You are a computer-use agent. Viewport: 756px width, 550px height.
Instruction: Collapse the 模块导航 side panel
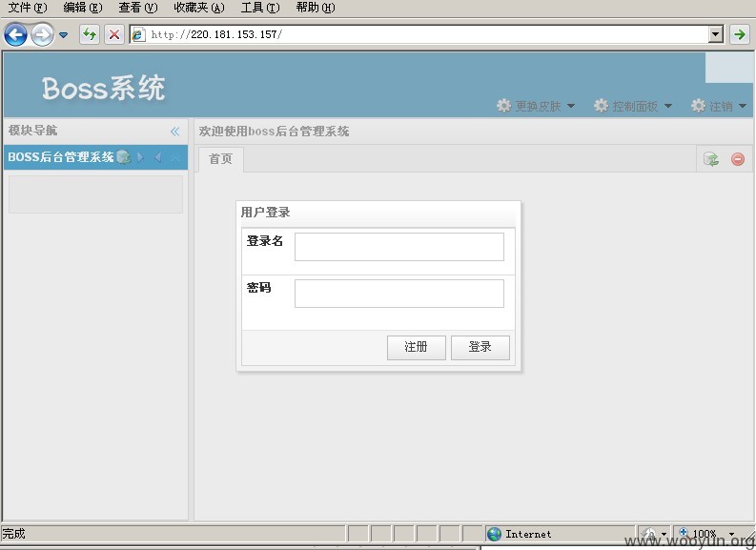point(175,132)
